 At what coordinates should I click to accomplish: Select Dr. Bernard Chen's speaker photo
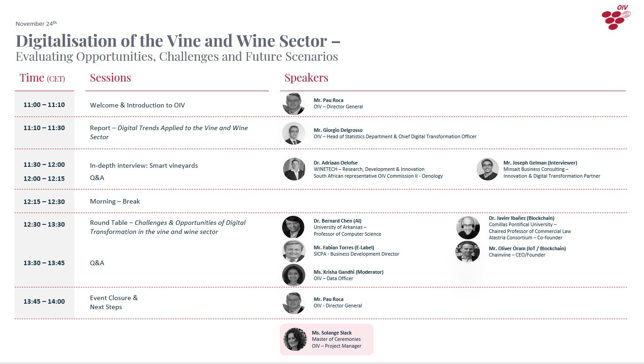pyautogui.click(x=293, y=227)
